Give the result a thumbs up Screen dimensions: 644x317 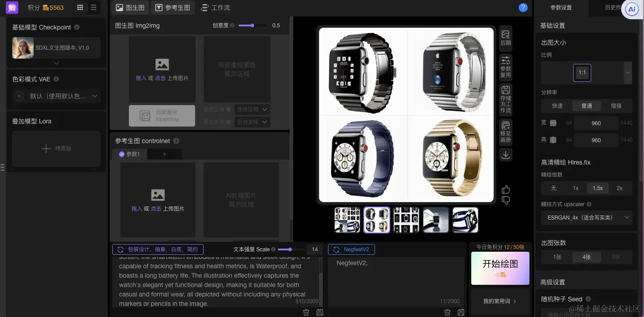pyautogui.click(x=505, y=189)
